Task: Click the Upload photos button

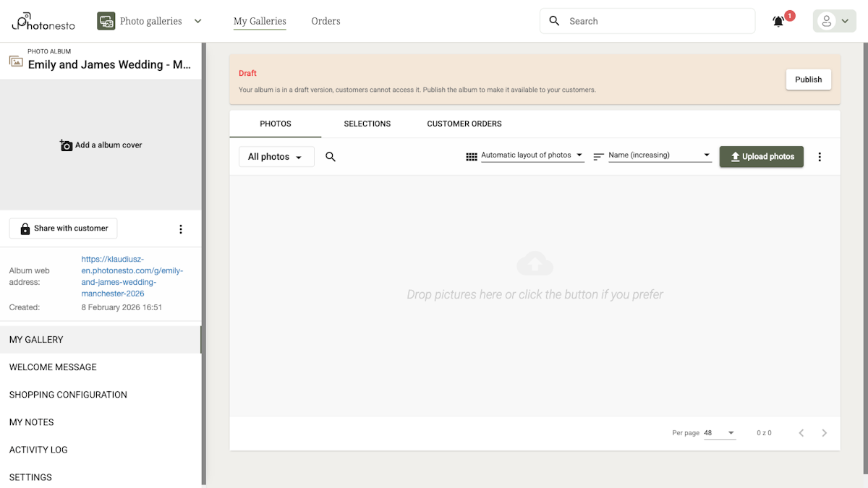Action: pos(761,157)
